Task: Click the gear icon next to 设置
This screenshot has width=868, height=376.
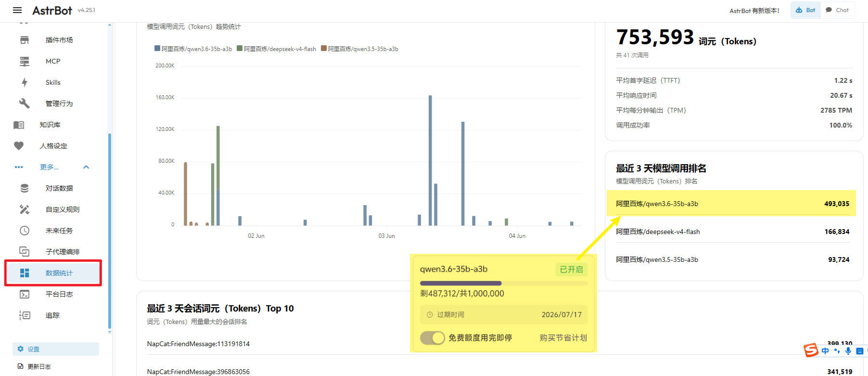Action: [x=20, y=349]
